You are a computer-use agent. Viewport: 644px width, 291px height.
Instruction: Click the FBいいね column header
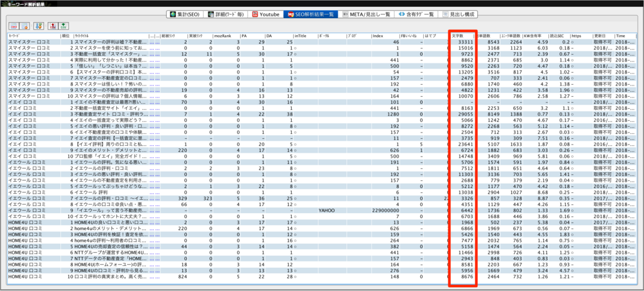pos(412,36)
